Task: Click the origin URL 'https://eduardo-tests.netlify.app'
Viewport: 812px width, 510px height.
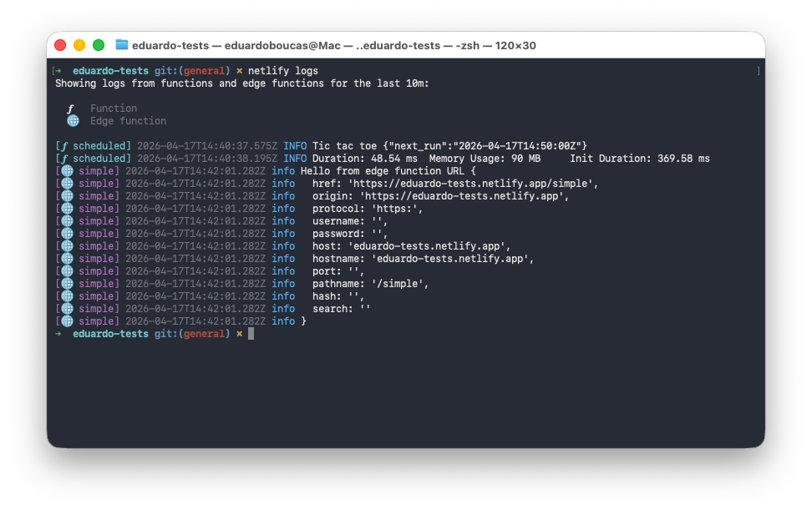Action: click(464, 196)
